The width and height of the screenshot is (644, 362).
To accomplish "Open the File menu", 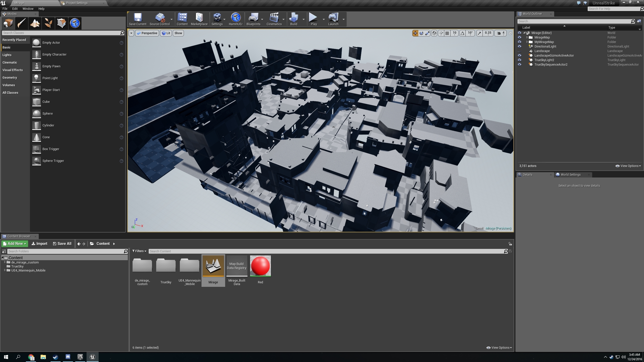I will pyautogui.click(x=5, y=9).
